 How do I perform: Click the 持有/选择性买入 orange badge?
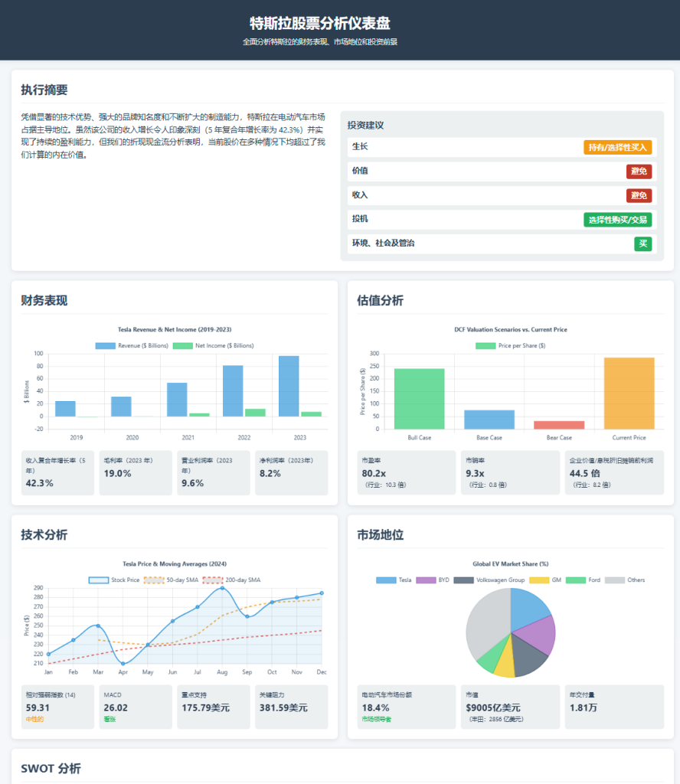pyautogui.click(x=617, y=148)
